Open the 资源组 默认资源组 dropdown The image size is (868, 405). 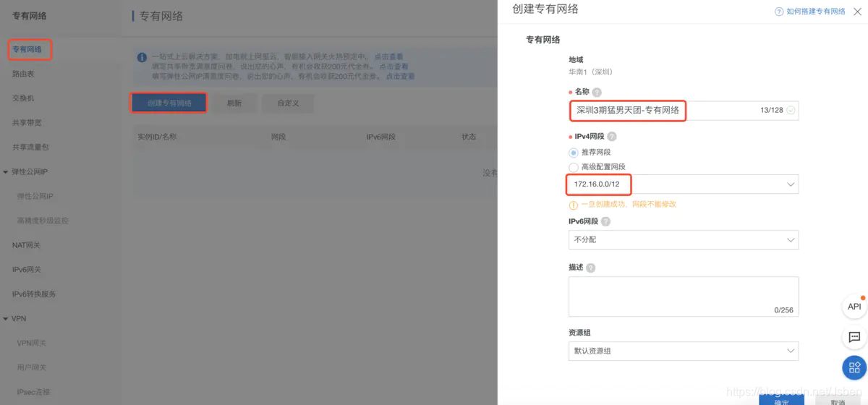684,351
